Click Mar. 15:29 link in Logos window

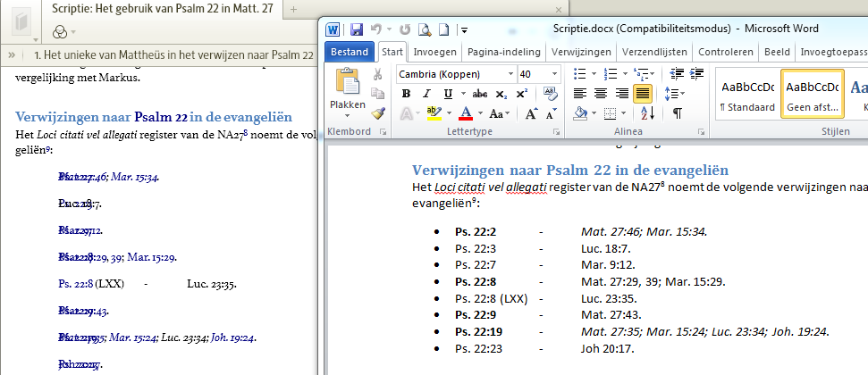(152, 257)
